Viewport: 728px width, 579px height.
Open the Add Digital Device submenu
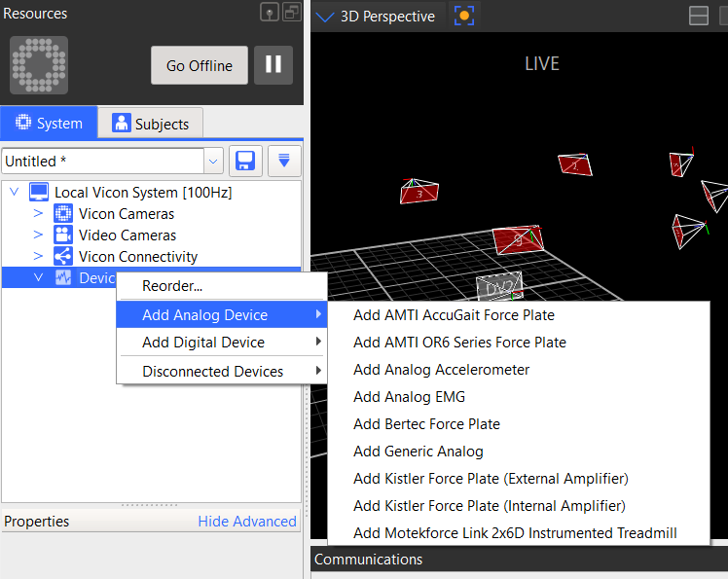click(222, 343)
